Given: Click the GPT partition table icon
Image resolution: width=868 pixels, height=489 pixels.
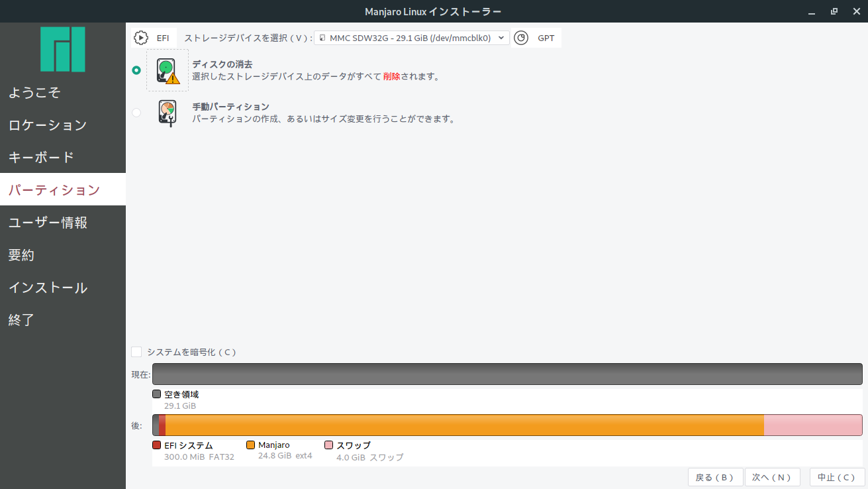Looking at the screenshot, I should pyautogui.click(x=522, y=38).
